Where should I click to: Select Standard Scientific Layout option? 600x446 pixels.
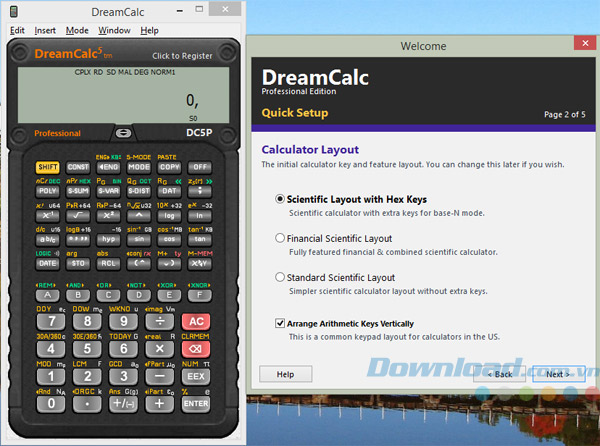point(280,277)
